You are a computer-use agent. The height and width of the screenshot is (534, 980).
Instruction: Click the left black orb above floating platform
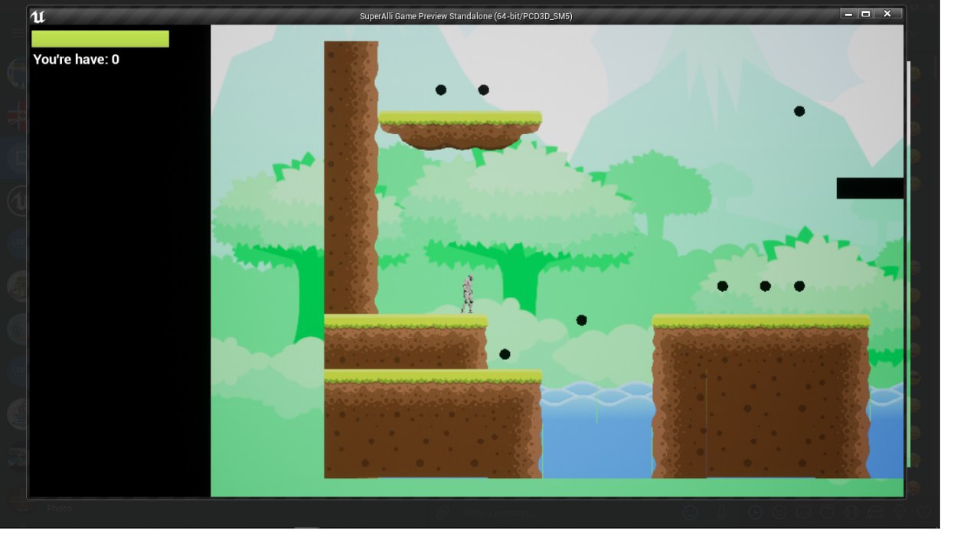click(441, 90)
